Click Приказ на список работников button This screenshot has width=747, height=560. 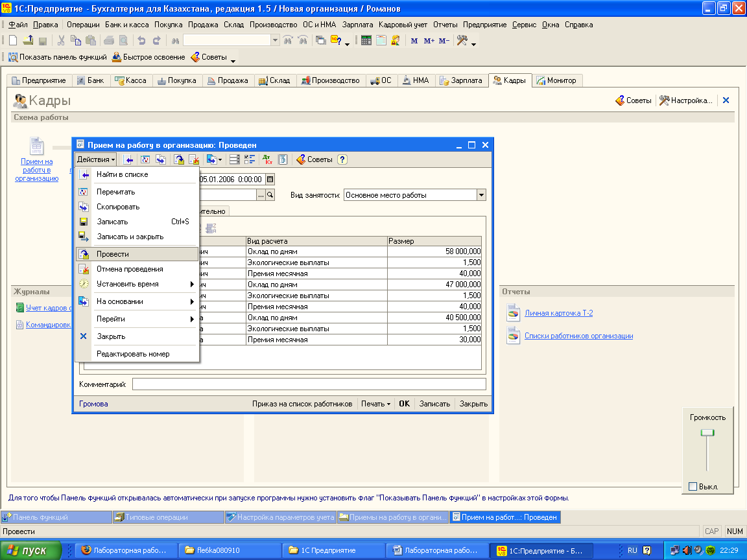click(x=302, y=404)
